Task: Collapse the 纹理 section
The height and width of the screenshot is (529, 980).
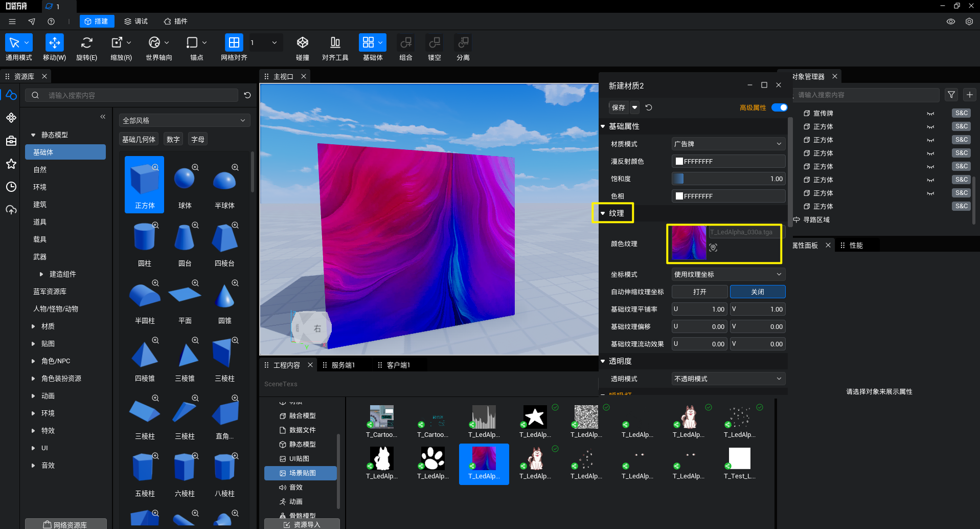Action: (603, 213)
